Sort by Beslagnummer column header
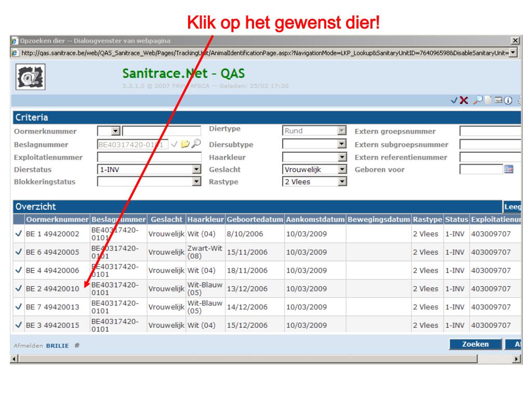532x399 pixels. 118,219
